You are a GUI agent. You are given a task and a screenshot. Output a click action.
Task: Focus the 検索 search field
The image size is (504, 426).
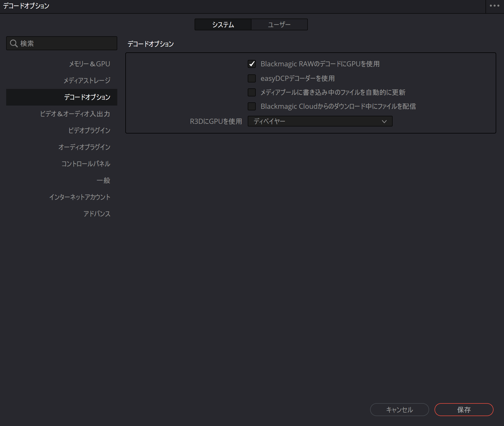[62, 43]
